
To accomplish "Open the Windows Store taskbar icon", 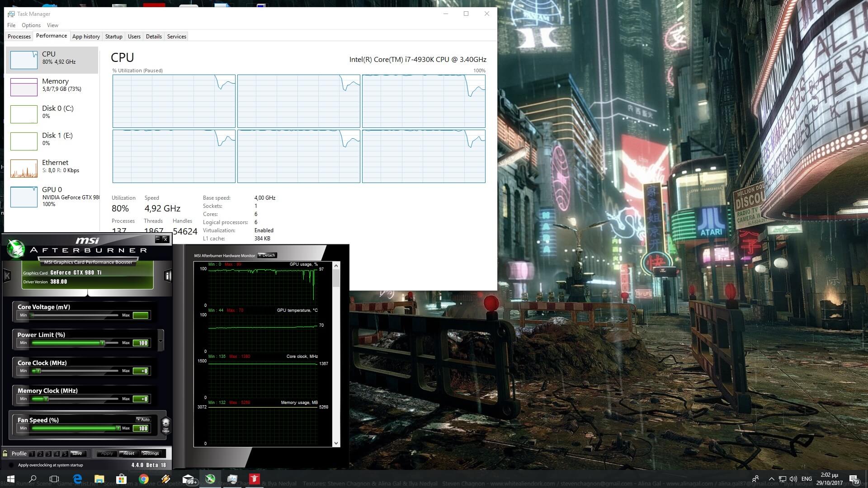I will pos(121,479).
